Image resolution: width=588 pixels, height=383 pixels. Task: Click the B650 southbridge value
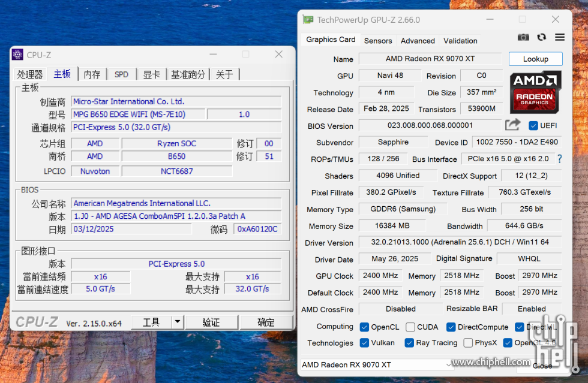176,156
